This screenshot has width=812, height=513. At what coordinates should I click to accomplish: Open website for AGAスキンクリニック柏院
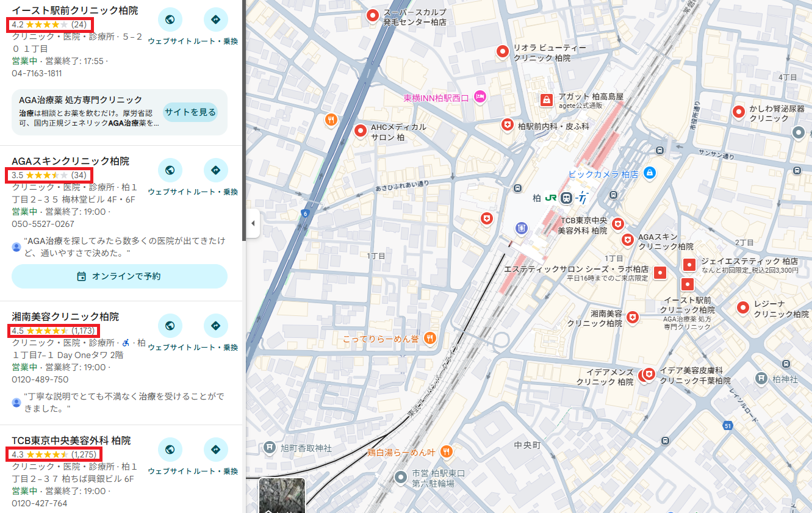click(x=170, y=170)
